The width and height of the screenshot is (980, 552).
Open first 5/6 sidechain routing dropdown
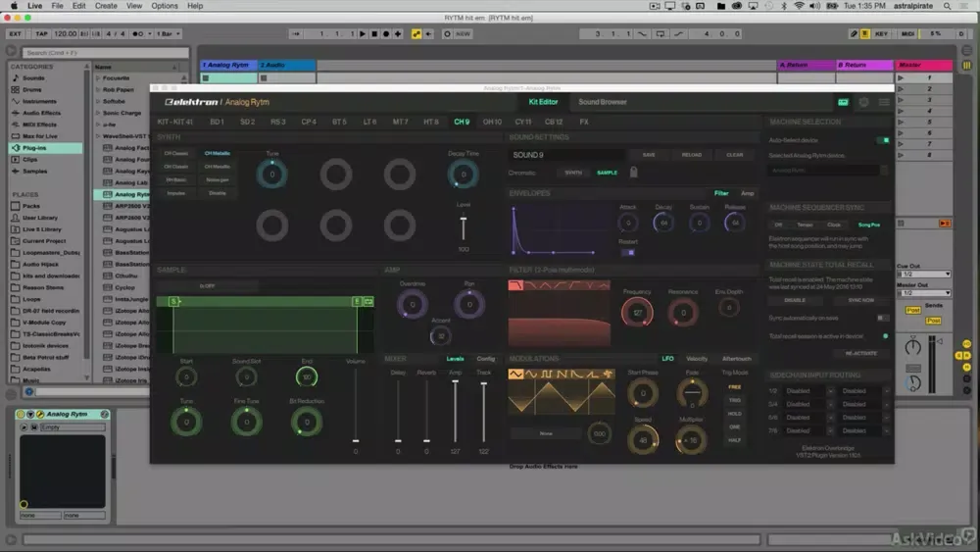click(x=809, y=417)
